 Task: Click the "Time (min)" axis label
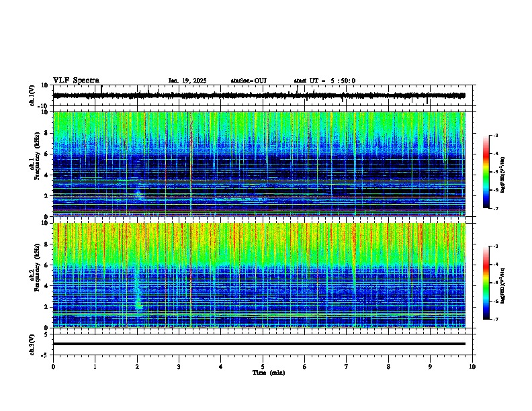pyautogui.click(x=269, y=373)
